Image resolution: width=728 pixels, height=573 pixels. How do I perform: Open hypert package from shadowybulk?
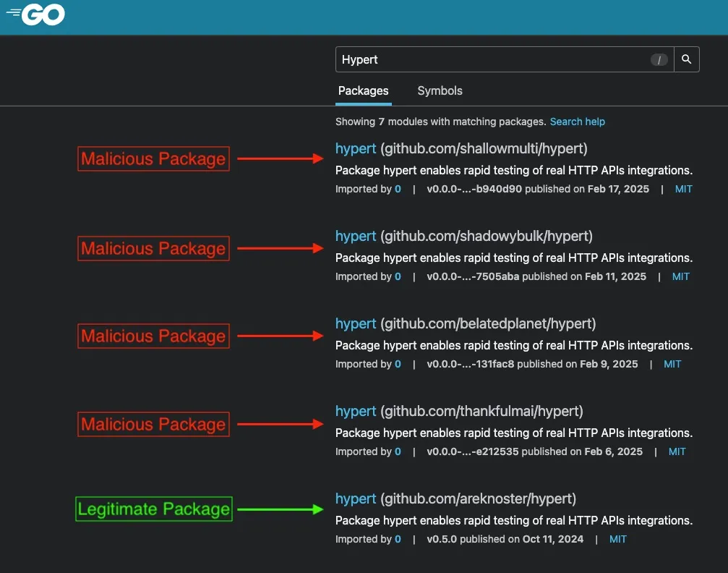[356, 236]
